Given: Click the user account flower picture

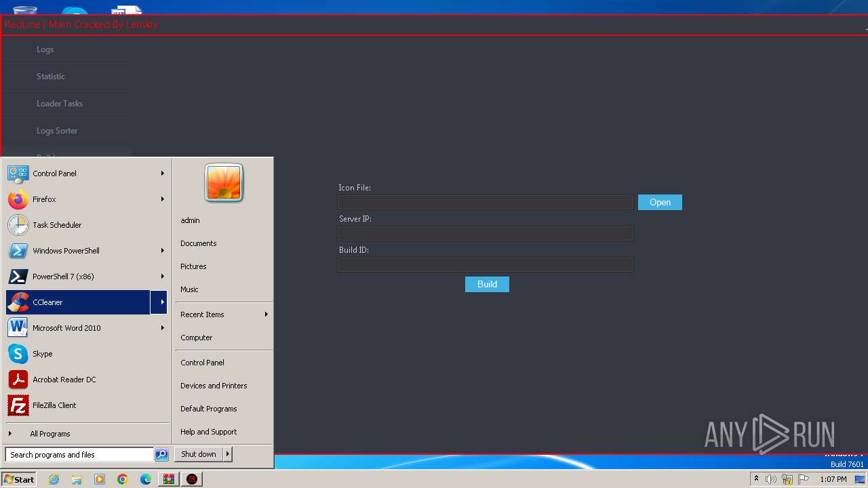Looking at the screenshot, I should [x=224, y=183].
